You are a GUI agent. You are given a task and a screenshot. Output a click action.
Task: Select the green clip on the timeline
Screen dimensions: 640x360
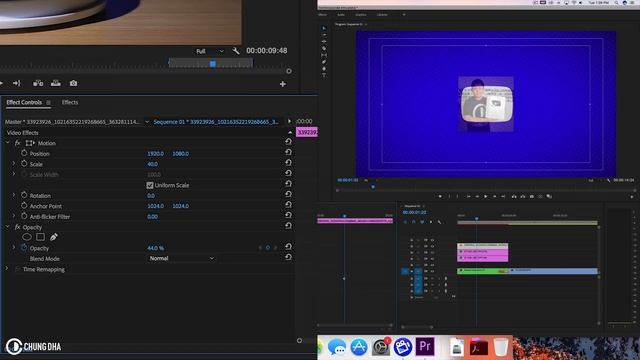482,271
